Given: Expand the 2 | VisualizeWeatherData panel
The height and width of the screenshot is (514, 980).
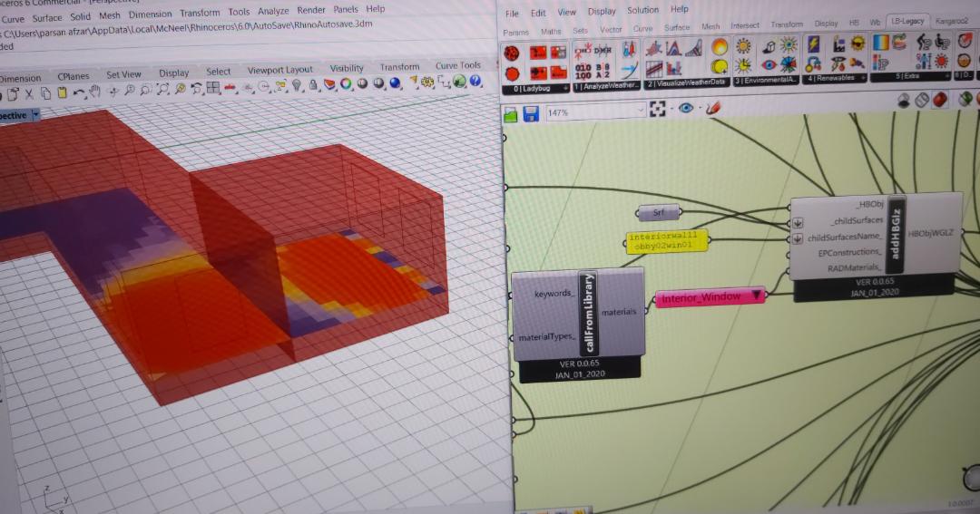Looking at the screenshot, I should [x=686, y=82].
